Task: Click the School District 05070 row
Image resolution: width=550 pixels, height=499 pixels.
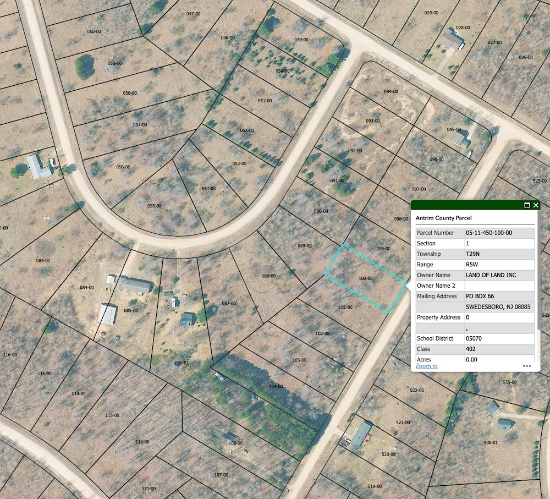Action: click(x=475, y=339)
